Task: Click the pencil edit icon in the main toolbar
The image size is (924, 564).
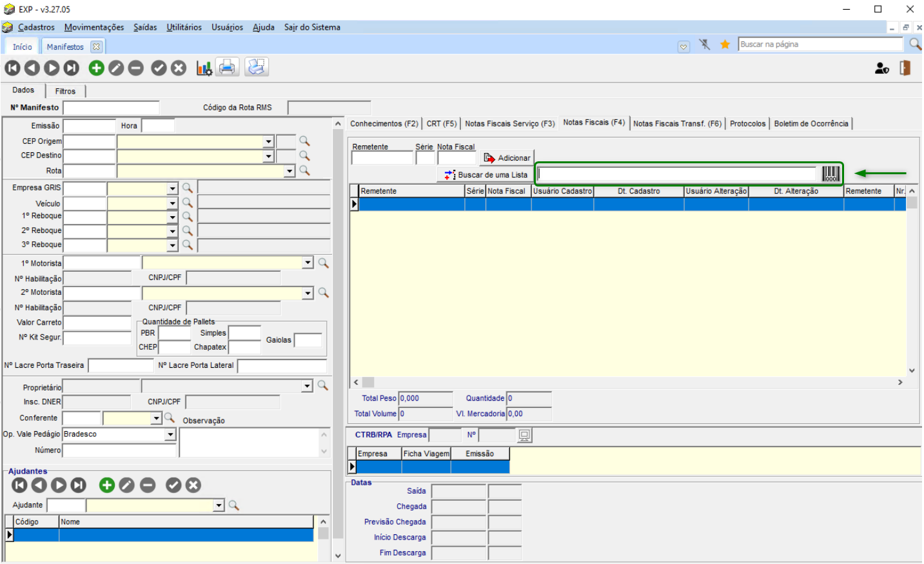Action: click(116, 68)
